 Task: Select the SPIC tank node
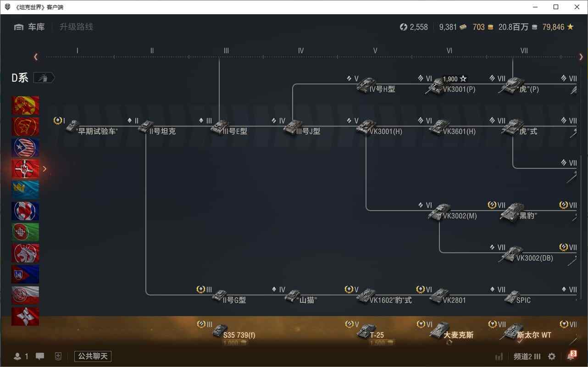click(x=517, y=296)
